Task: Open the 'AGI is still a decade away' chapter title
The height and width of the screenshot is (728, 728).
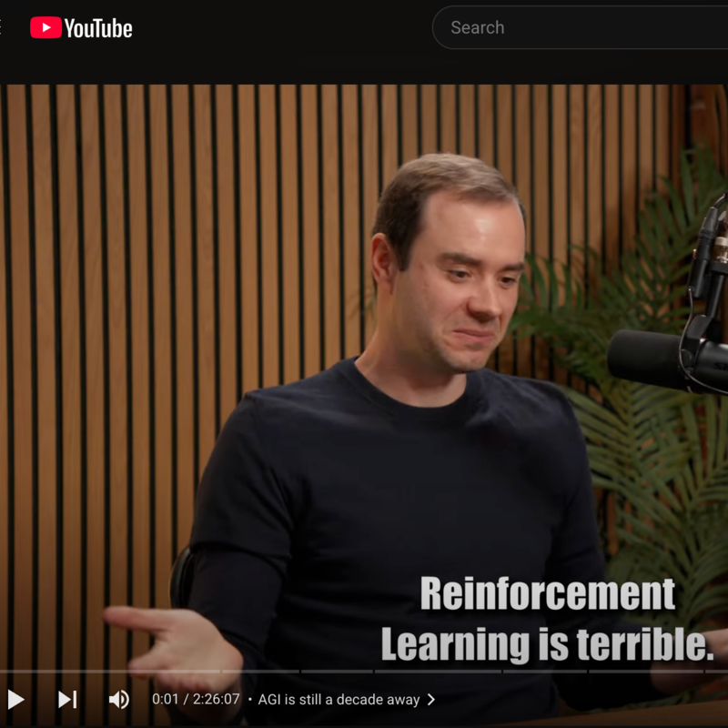Action: 339,700
